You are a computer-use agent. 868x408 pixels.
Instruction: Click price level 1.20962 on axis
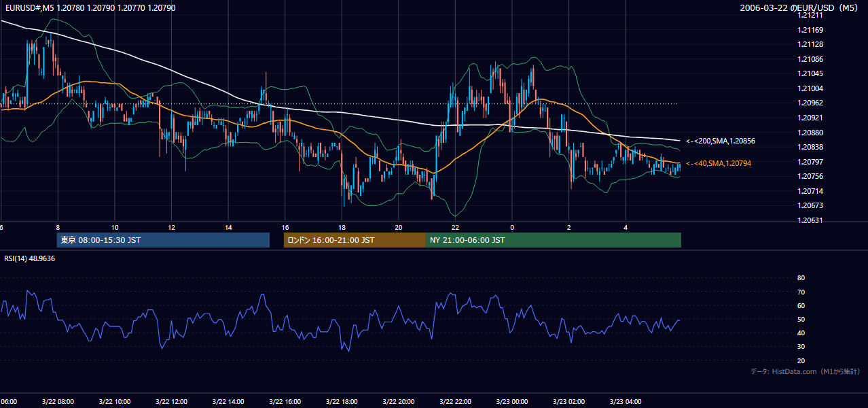pos(810,103)
